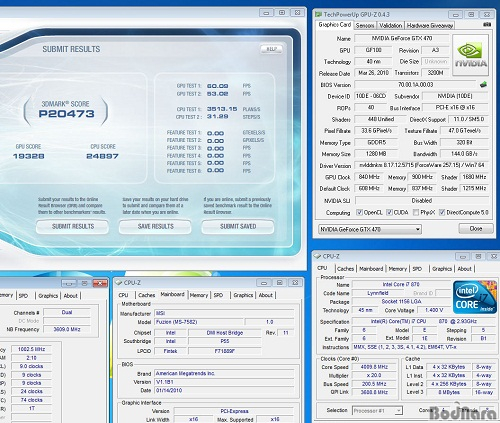Toggle the DirectCompute 5.0 checkbox
The width and height of the screenshot is (500, 423).
tap(442, 212)
